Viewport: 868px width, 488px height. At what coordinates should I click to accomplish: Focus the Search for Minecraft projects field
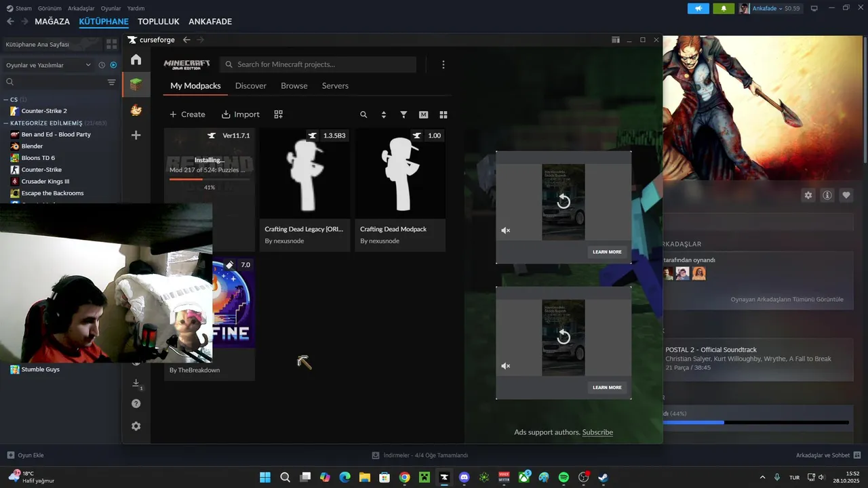pyautogui.click(x=318, y=64)
